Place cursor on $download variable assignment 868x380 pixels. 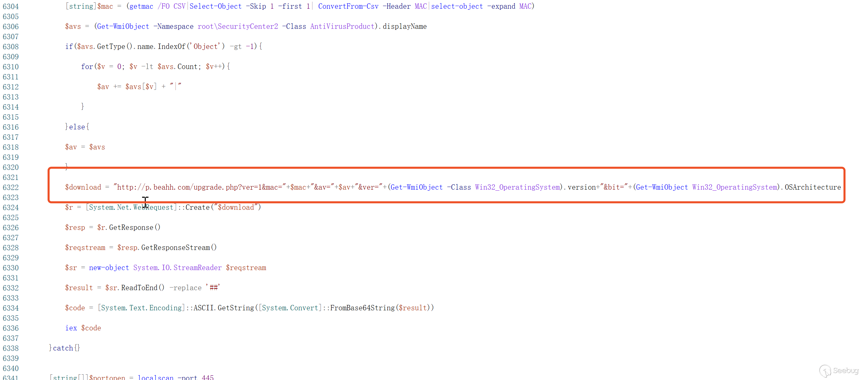[x=83, y=188]
